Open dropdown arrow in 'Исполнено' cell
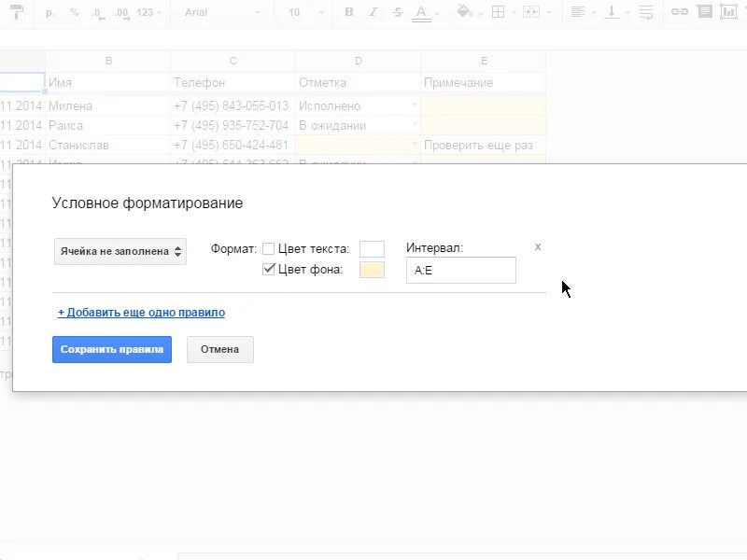The image size is (747, 560). 415,105
